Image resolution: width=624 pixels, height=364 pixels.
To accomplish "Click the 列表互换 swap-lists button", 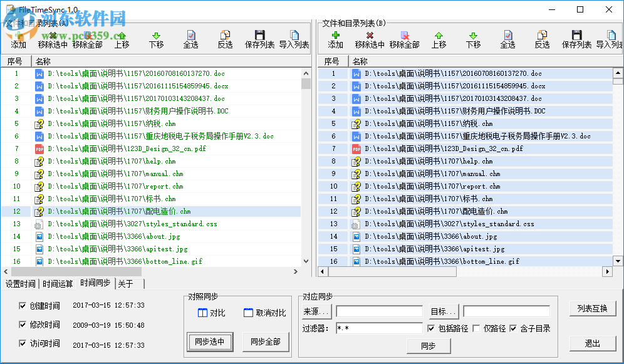I will pos(593,308).
